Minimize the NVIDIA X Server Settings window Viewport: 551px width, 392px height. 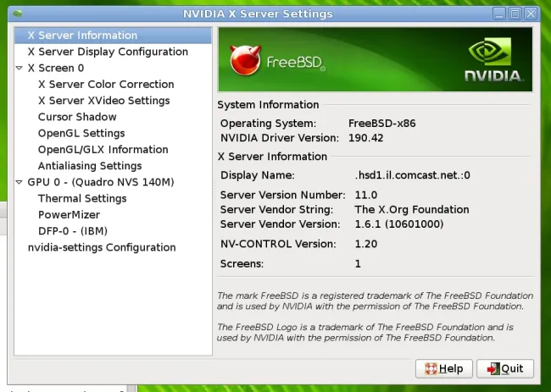coord(499,14)
